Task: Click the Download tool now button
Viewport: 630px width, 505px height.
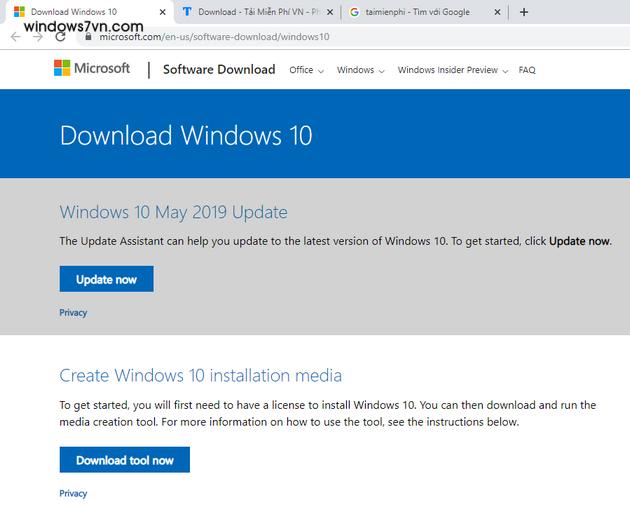Action: click(x=124, y=460)
